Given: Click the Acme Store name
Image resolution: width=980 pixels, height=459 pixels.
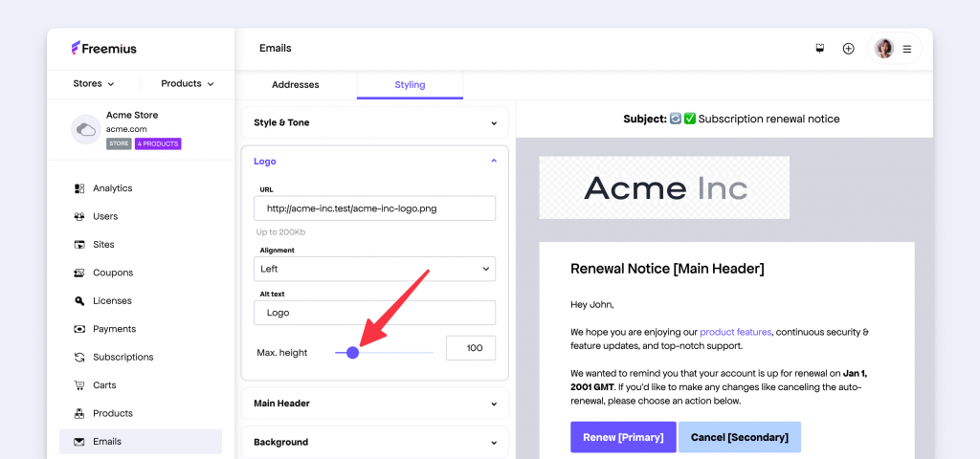Looking at the screenshot, I should (x=132, y=115).
